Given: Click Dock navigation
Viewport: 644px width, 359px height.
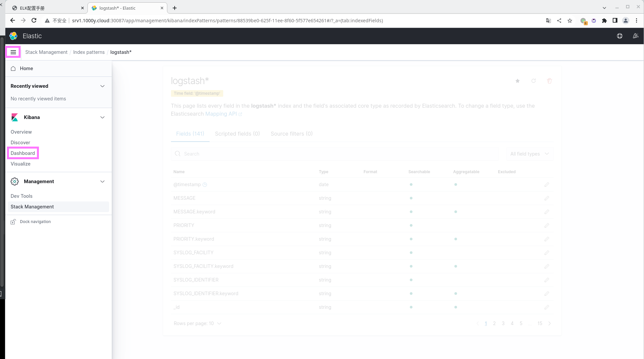Looking at the screenshot, I should click(35, 222).
